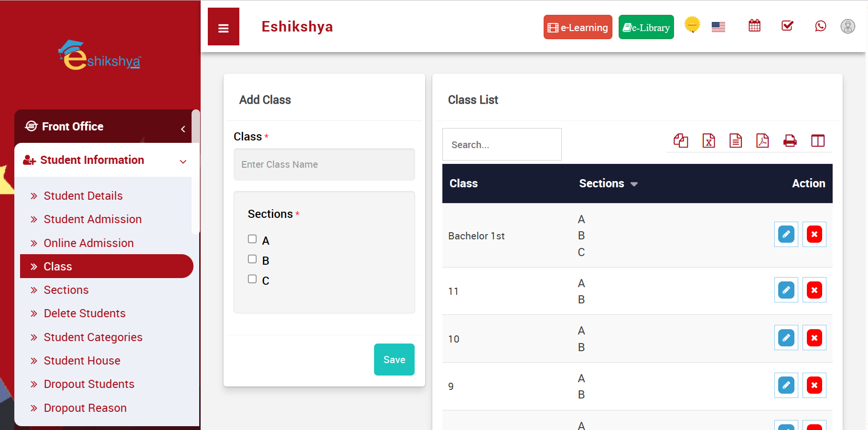868x430 pixels.
Task: Tick the section B checkbox
Action: click(x=252, y=259)
